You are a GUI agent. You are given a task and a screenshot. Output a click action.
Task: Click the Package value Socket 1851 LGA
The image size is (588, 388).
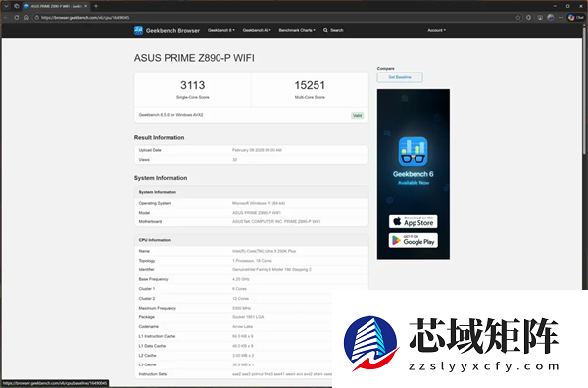(248, 317)
